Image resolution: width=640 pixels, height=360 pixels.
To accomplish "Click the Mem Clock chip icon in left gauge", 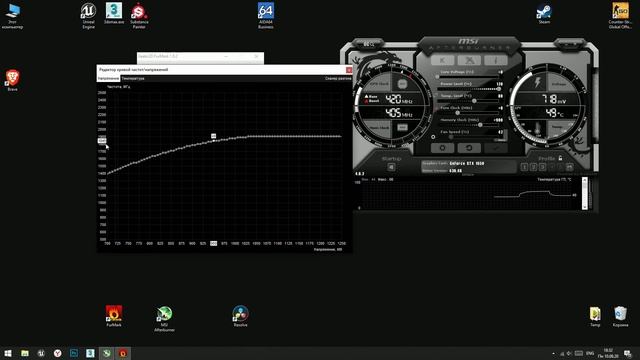I will (402, 127).
